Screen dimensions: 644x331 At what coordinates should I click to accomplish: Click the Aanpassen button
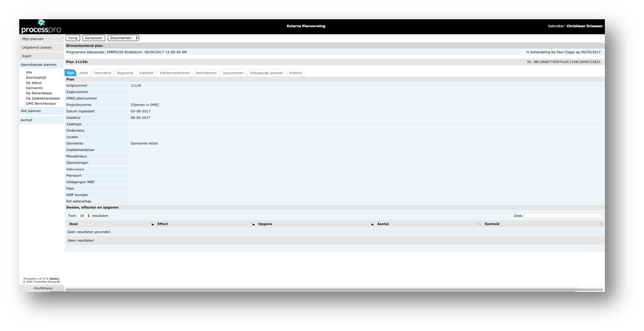click(94, 38)
